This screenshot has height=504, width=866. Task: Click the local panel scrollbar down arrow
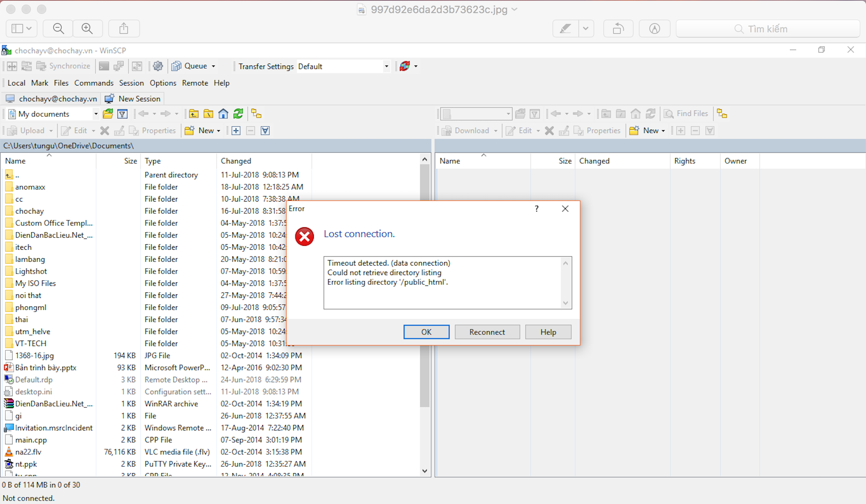click(x=425, y=471)
